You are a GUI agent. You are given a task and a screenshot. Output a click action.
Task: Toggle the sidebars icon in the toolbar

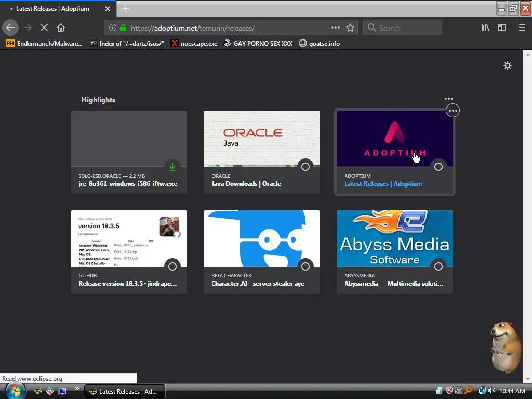(502, 28)
